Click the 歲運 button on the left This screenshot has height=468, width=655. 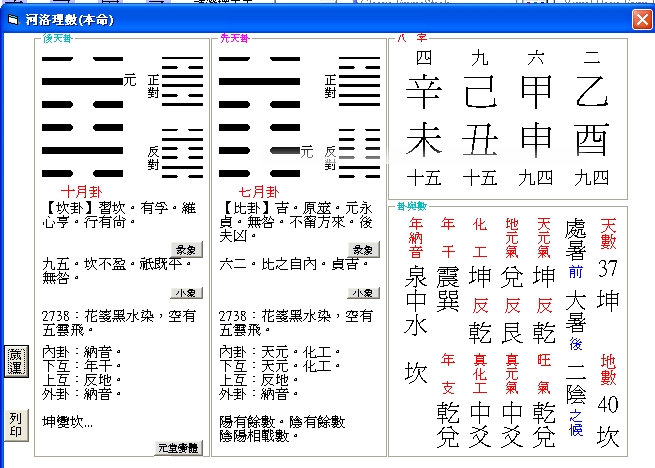pos(15,362)
